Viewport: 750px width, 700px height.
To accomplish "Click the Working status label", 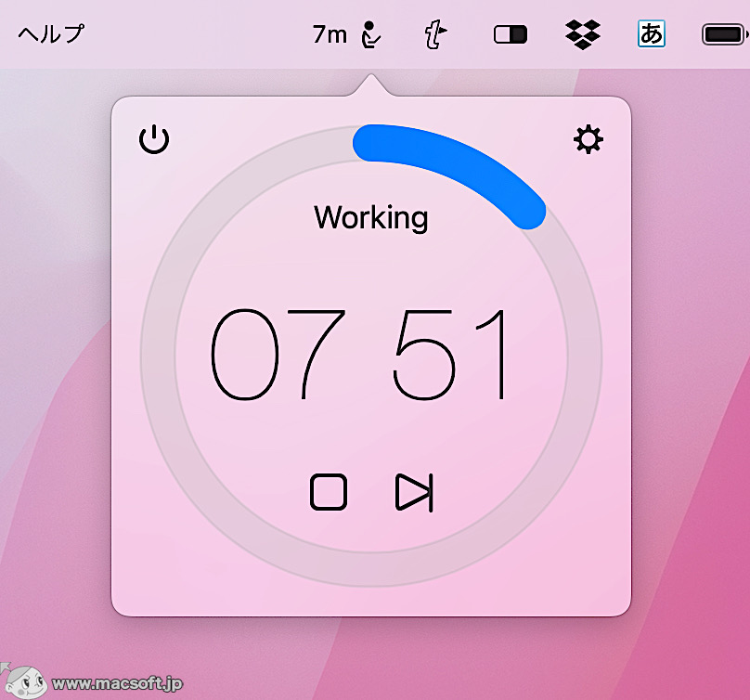I will coord(371,217).
